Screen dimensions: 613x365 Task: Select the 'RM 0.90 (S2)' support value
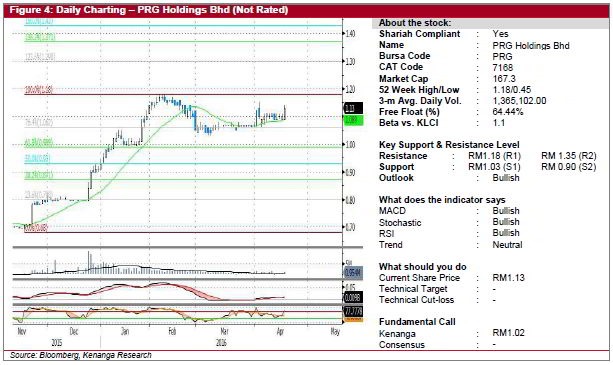point(569,167)
